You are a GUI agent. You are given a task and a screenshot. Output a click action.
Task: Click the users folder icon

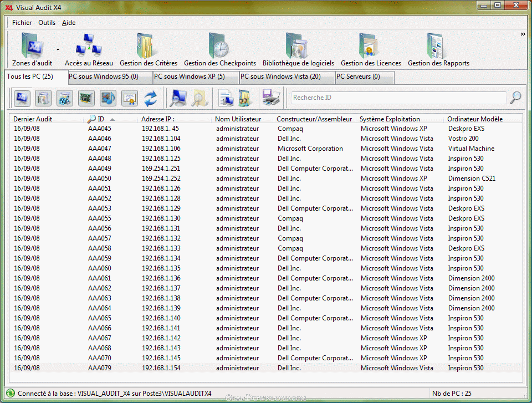(244, 98)
